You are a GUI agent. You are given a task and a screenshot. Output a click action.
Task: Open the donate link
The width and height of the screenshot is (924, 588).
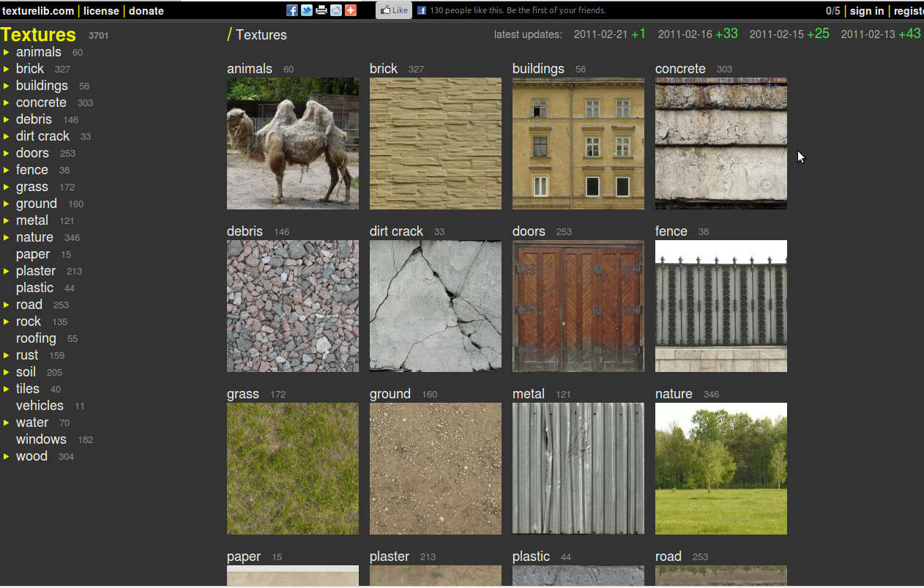(x=146, y=11)
